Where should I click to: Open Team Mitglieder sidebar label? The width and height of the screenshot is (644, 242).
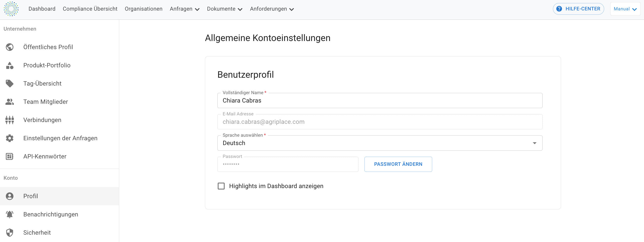[46, 102]
